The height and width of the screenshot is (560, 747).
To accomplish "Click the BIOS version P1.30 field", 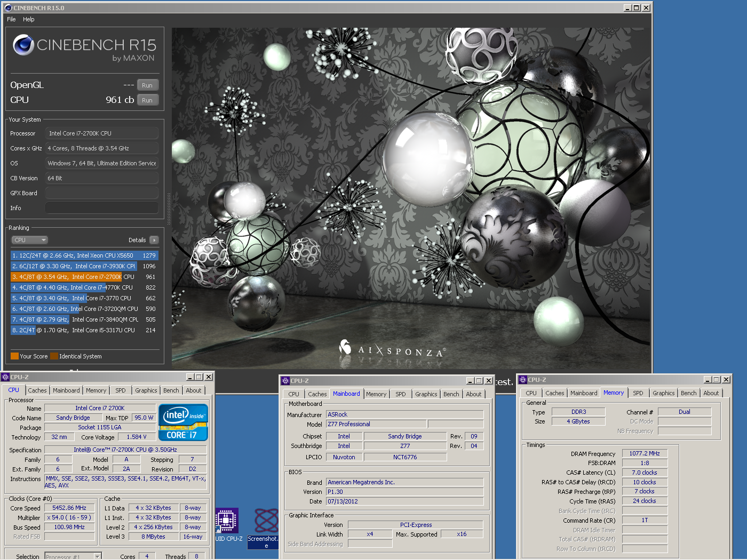I will 405,492.
